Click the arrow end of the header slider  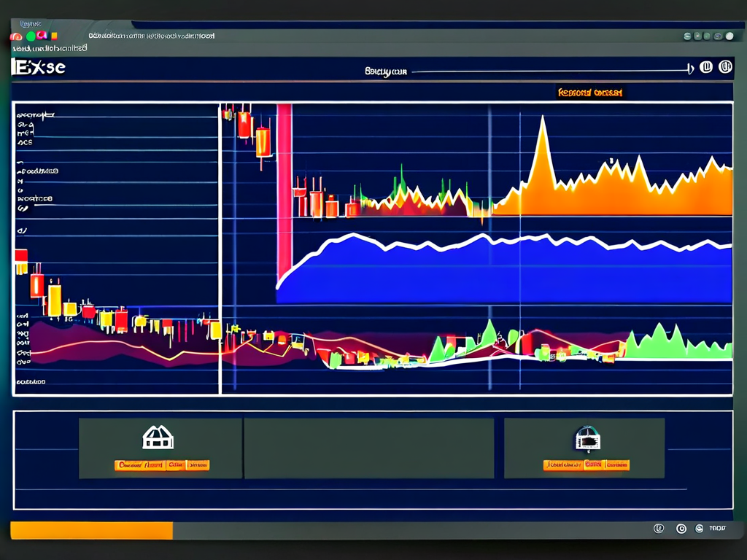pos(690,70)
